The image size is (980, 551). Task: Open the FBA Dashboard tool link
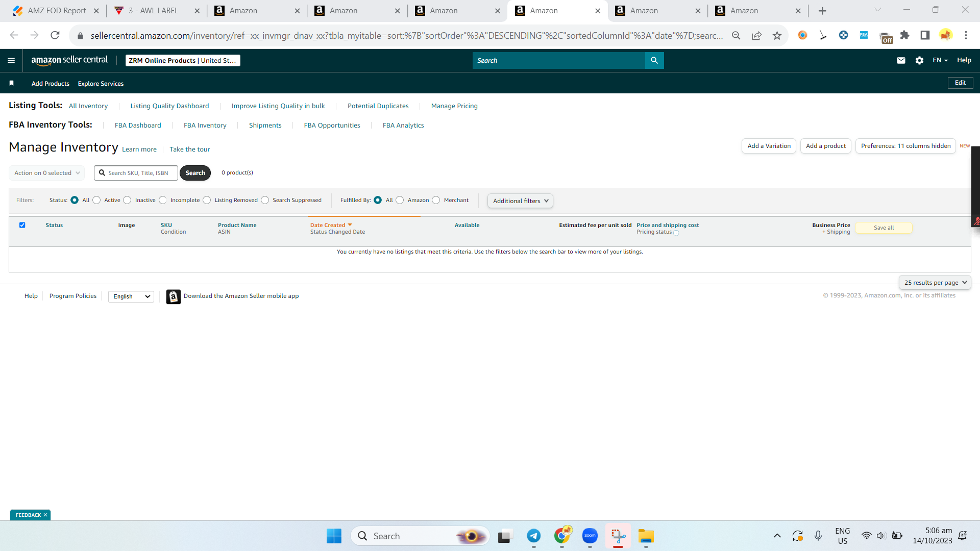pos(138,126)
